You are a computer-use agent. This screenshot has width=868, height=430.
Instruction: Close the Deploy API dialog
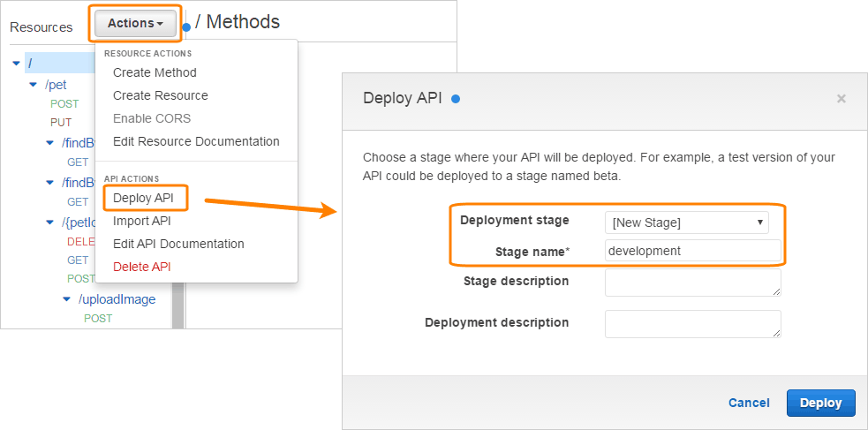pyautogui.click(x=842, y=99)
